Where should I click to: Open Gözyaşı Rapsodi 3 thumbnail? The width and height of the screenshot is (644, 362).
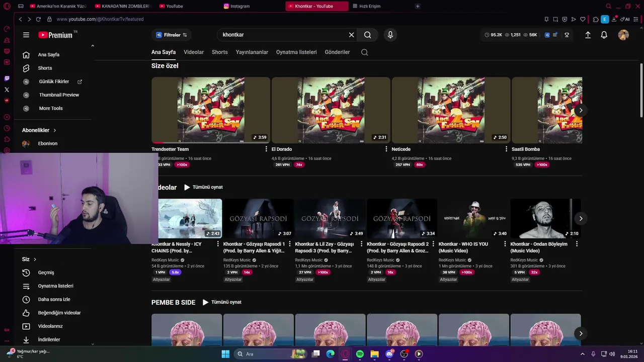[x=330, y=218]
